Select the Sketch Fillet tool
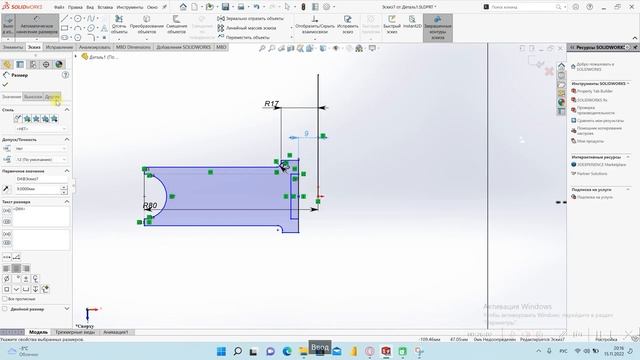Viewport: 640px width, 360px height. point(91,38)
